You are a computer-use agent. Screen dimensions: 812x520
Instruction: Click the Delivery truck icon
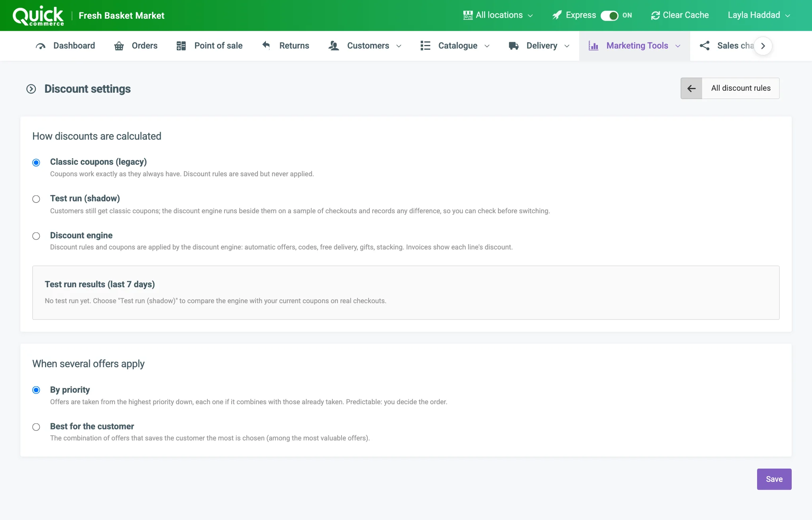click(513, 46)
